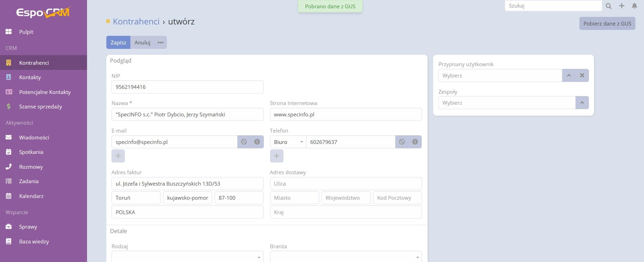Open Szanse sprzedaży in sidebar
Viewport: 644px width, 262px height.
click(43, 106)
